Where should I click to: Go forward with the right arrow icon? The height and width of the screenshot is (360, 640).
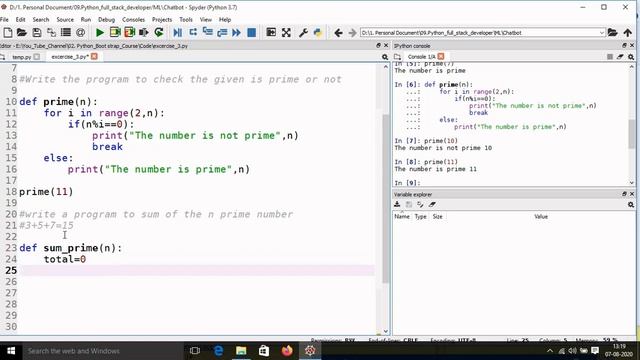pyautogui.click(x=352, y=32)
